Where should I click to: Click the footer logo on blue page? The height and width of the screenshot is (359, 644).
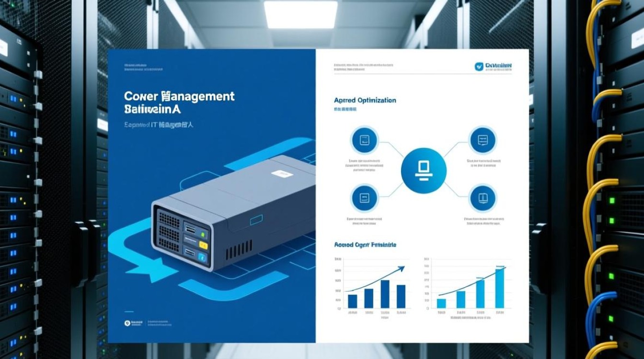pos(127,324)
